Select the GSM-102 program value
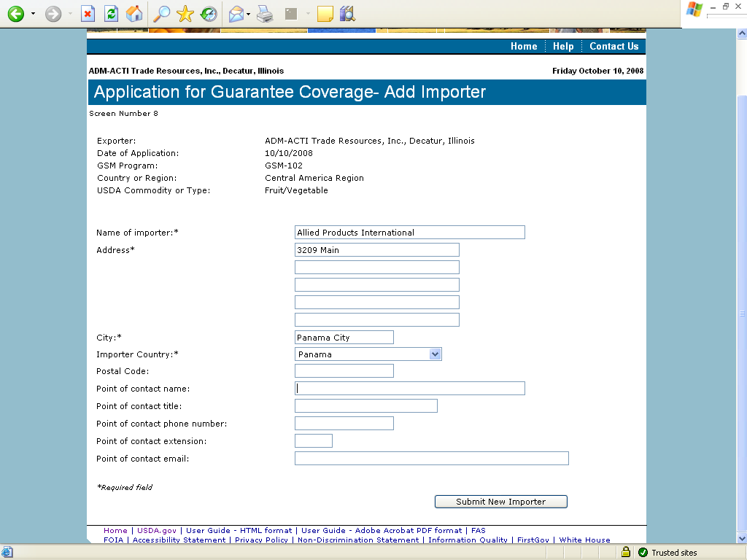Screen dimensions: 747x560 284,166
